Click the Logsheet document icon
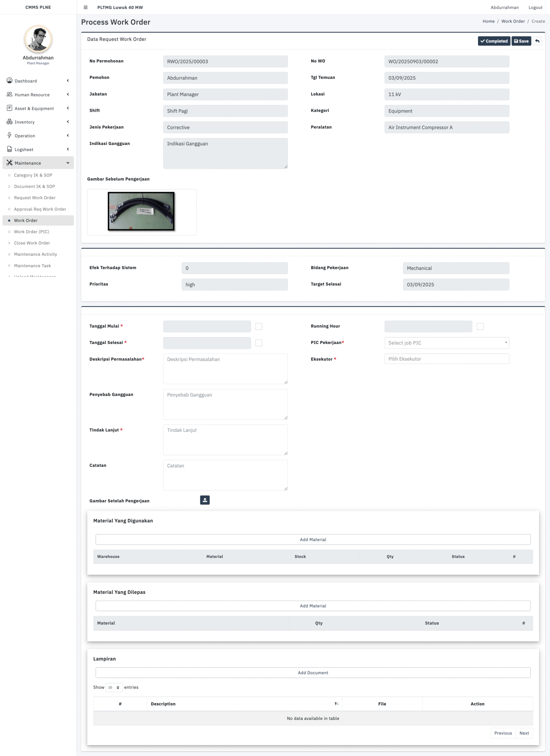 [x=9, y=149]
